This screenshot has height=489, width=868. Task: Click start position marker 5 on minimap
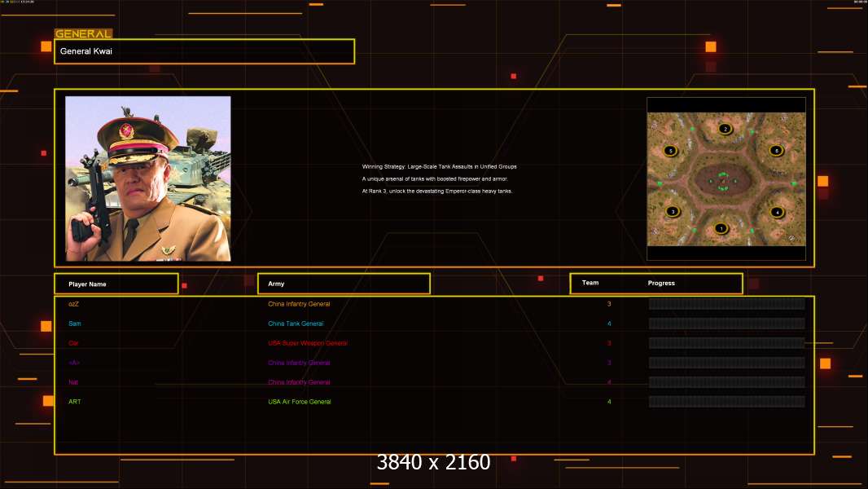pos(670,151)
